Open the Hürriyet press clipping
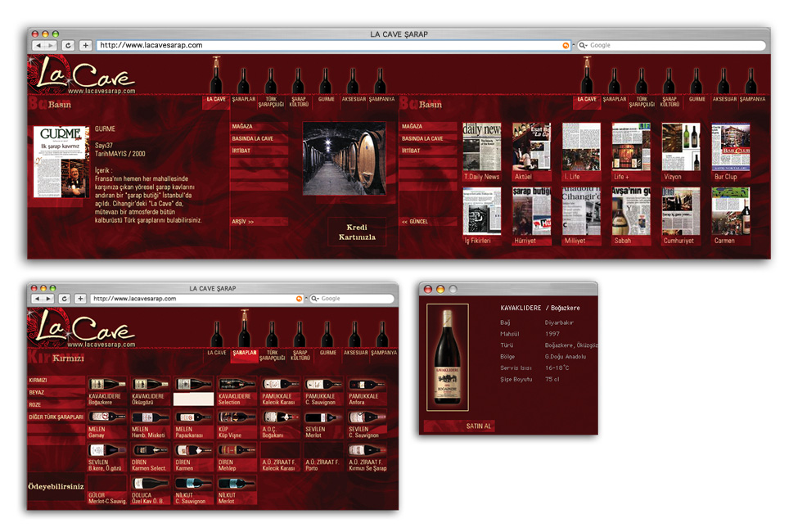Image resolution: width=798 pixels, height=532 pixels. [531, 216]
